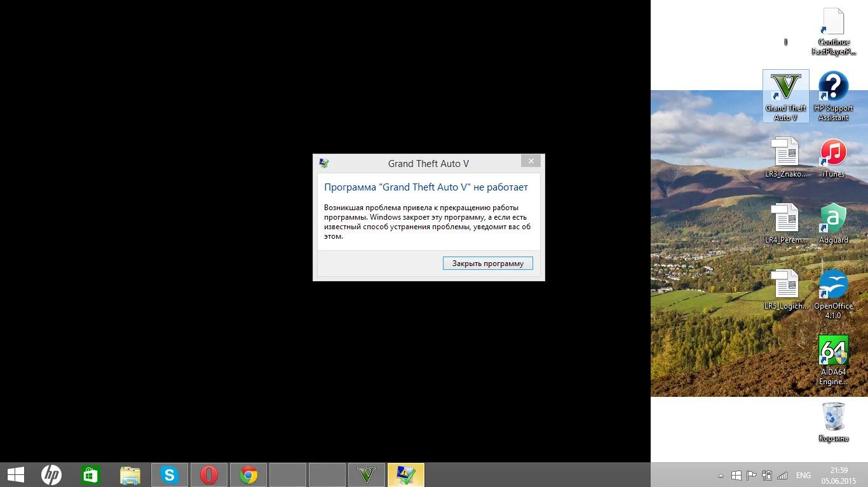
Task: Switch to Skype in the taskbar
Action: [169, 474]
